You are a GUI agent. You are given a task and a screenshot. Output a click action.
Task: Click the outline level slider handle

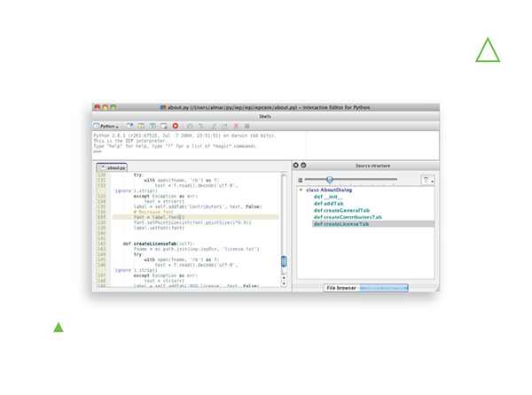(330, 180)
